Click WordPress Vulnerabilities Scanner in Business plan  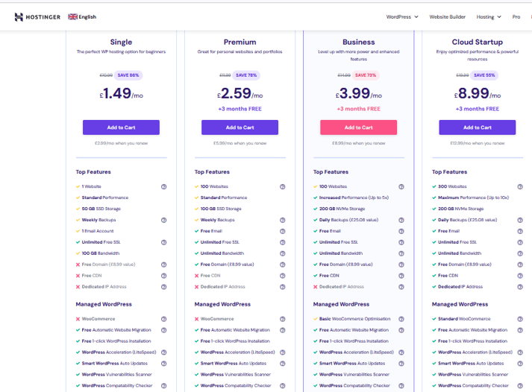click(354, 374)
